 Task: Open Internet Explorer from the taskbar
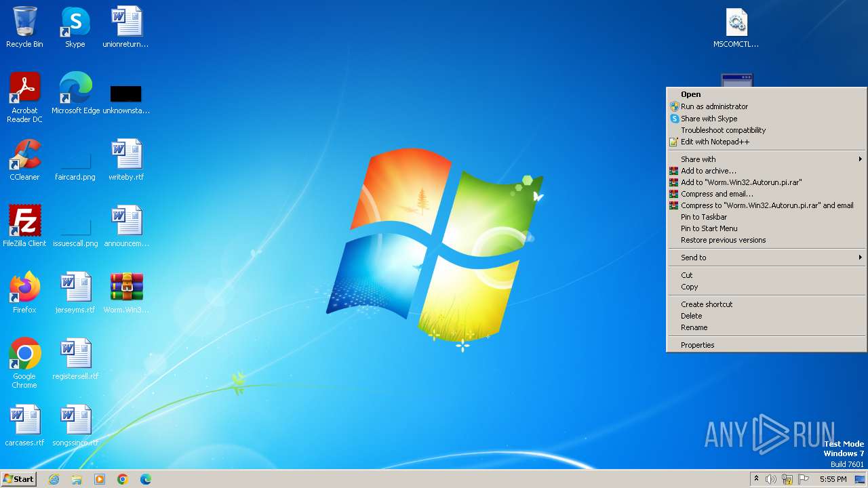coord(54,479)
